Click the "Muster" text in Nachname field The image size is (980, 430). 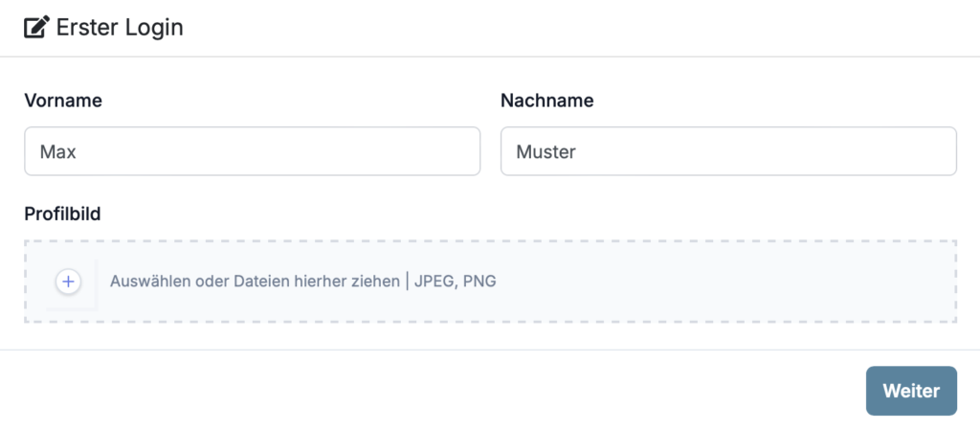click(546, 151)
